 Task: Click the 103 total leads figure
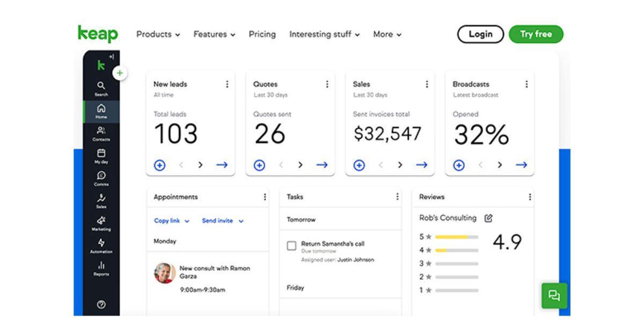click(175, 135)
